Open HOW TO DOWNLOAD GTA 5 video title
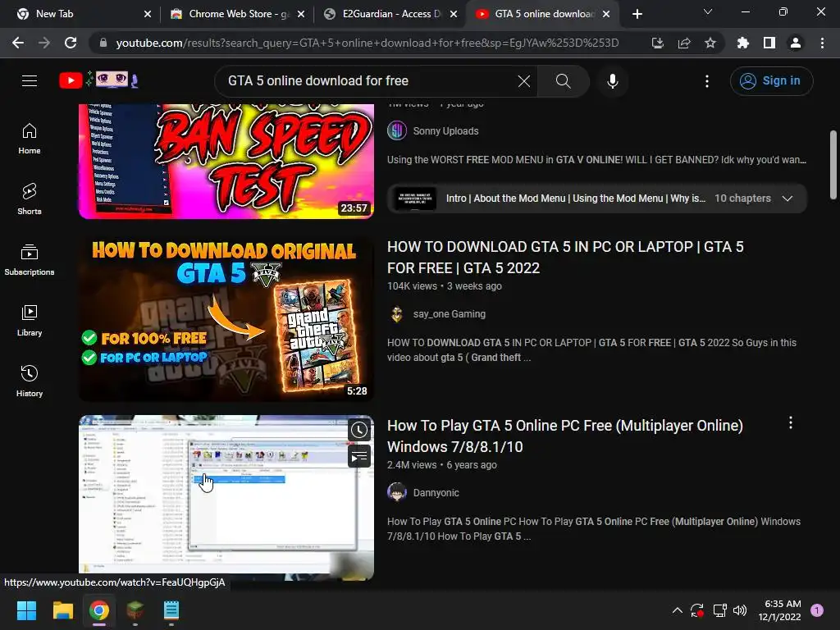Image resolution: width=840 pixels, height=630 pixels. coord(565,257)
